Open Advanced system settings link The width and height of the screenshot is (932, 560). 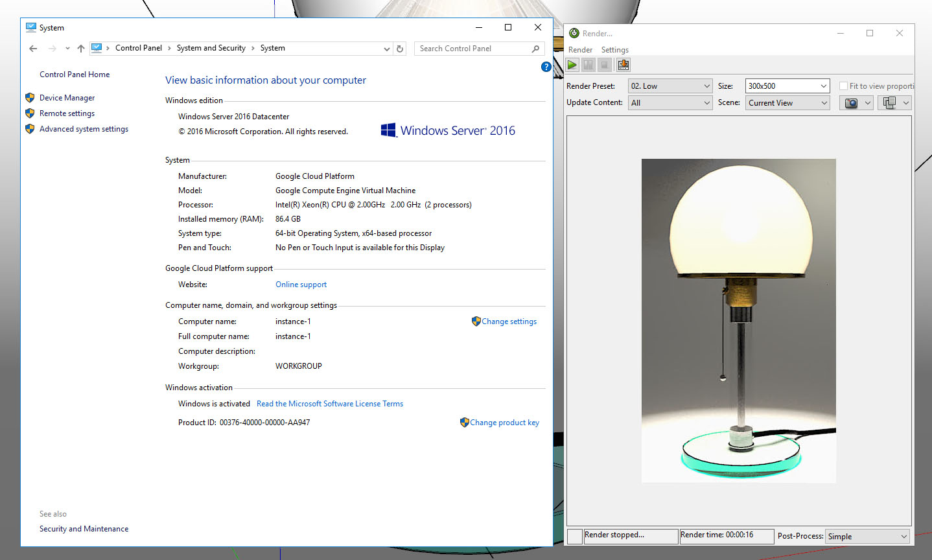click(x=84, y=129)
